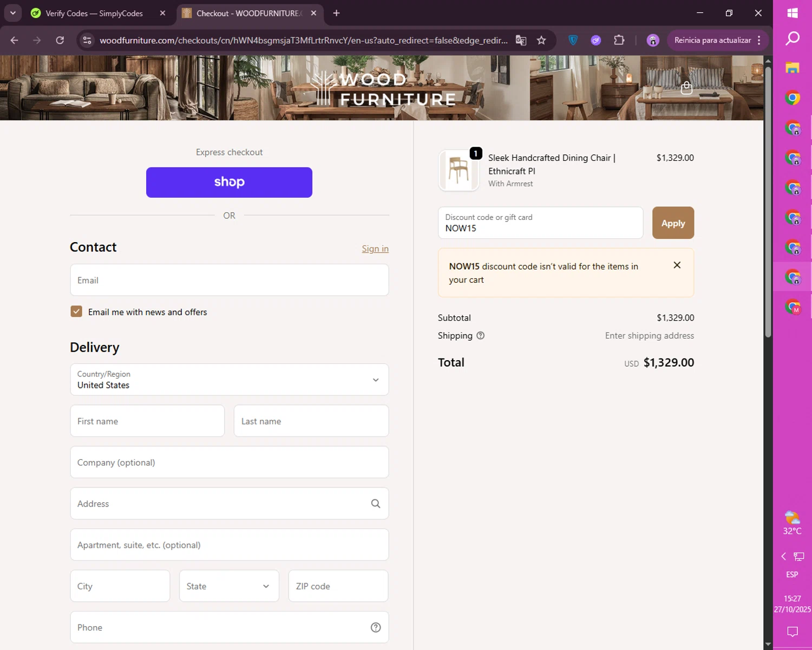The width and height of the screenshot is (812, 650).
Task: Click the Phone field help icon
Action: click(376, 627)
